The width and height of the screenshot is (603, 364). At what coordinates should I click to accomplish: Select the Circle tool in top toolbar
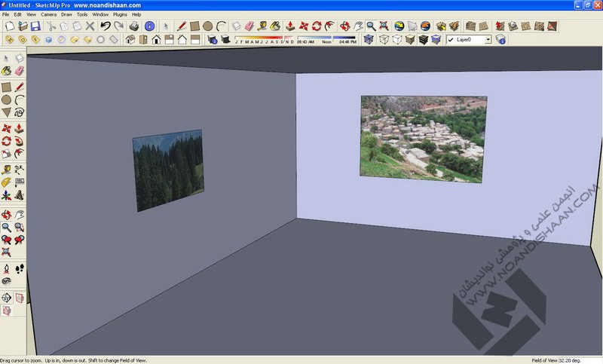[207, 26]
